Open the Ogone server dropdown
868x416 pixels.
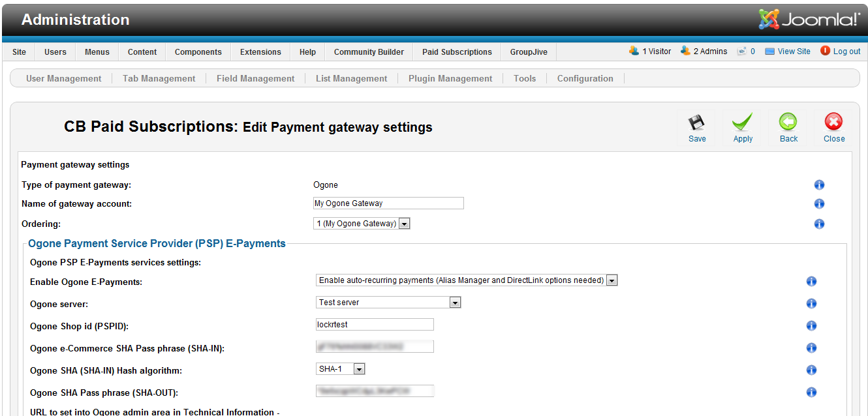pyautogui.click(x=388, y=303)
